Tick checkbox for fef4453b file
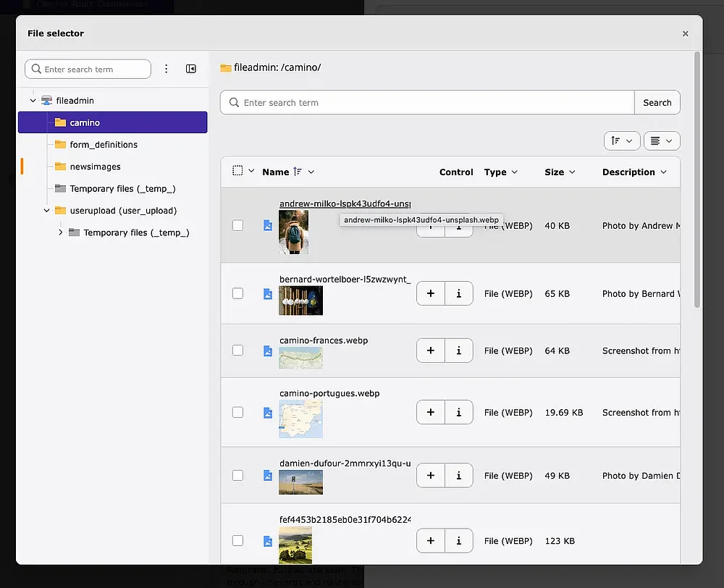This screenshot has height=588, width=724. coord(237,540)
